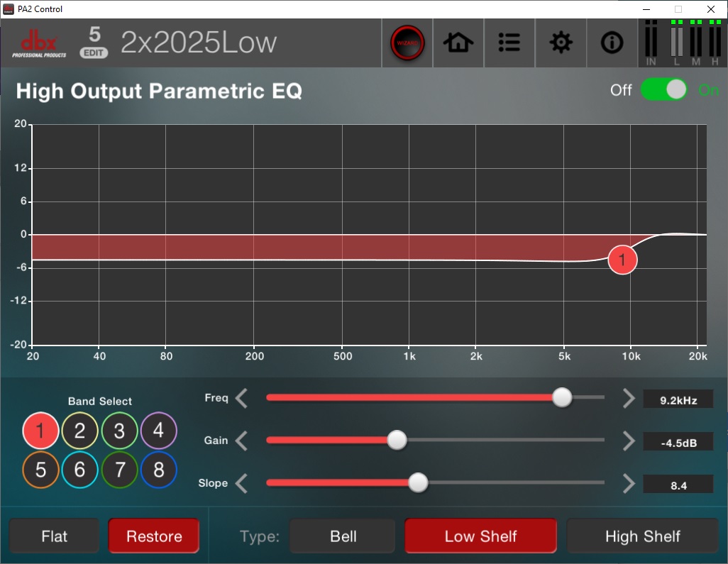Image resolution: width=728 pixels, height=564 pixels.
Task: Launch the red Wizard button
Action: tap(407, 43)
